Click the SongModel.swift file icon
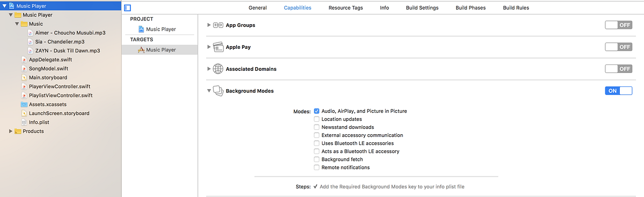The width and height of the screenshot is (644, 197). [x=24, y=69]
